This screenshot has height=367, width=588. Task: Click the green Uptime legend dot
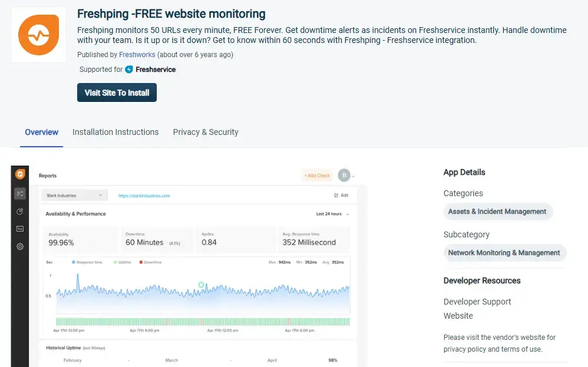[x=115, y=262]
